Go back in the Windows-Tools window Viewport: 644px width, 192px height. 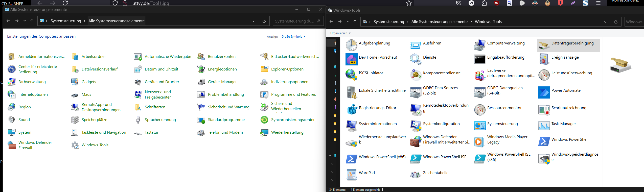pyautogui.click(x=331, y=22)
